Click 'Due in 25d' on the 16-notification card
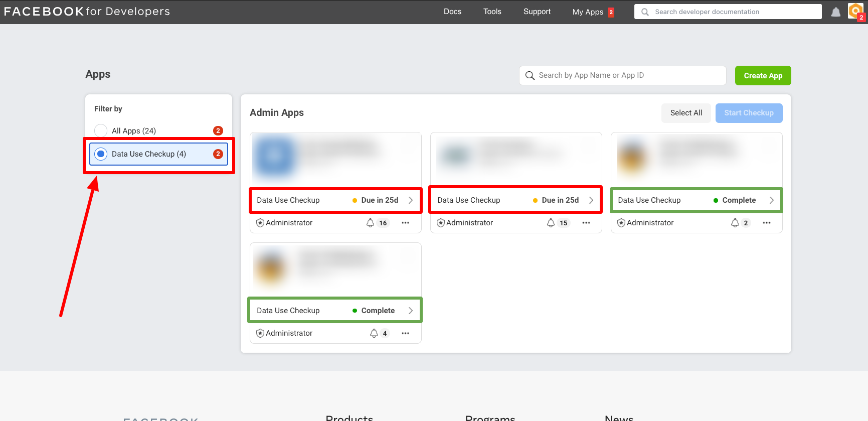Screen dimensions: 868x421 click(380, 200)
